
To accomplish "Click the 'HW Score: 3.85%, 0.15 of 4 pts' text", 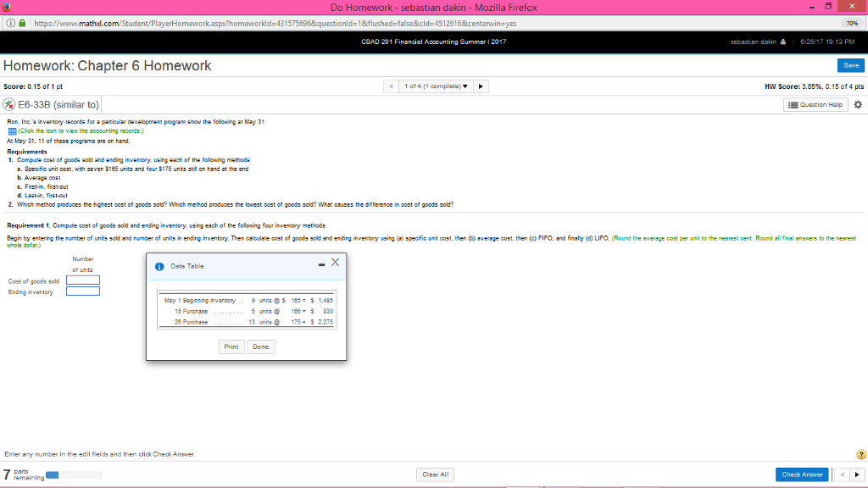I will pos(814,86).
